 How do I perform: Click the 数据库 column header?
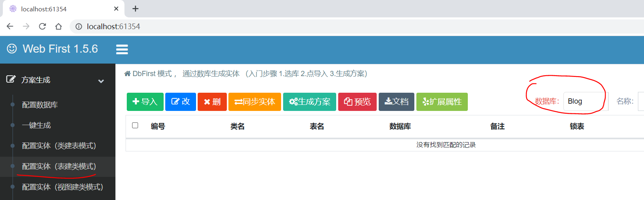[x=400, y=126]
